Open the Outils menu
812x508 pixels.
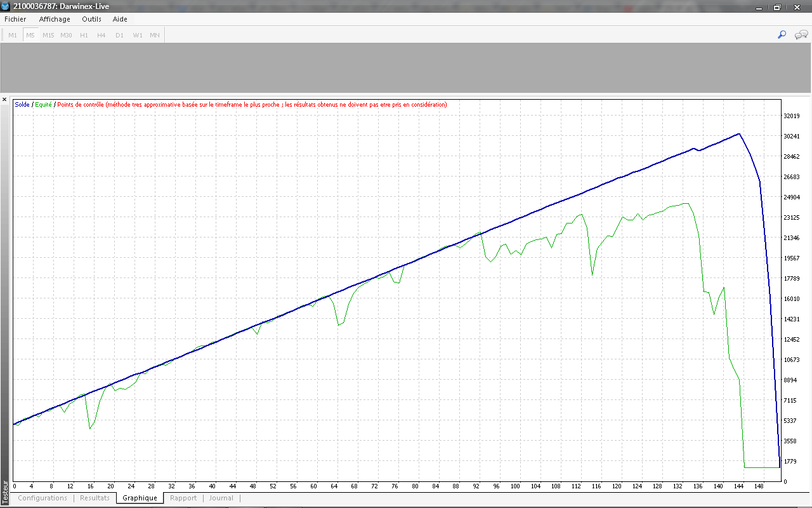tap(92, 19)
